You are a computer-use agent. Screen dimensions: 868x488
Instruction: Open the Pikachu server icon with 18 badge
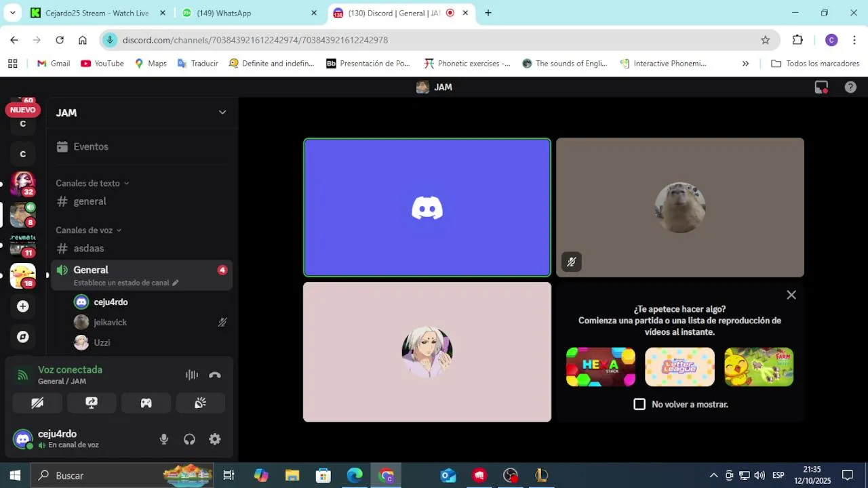(x=23, y=276)
